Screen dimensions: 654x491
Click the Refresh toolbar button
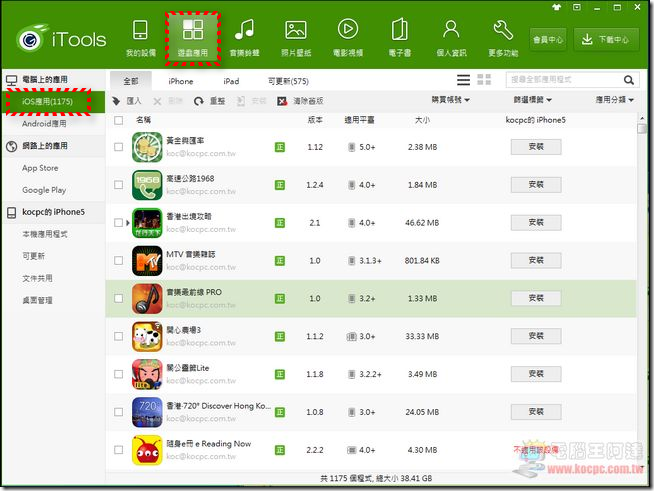coord(209,101)
